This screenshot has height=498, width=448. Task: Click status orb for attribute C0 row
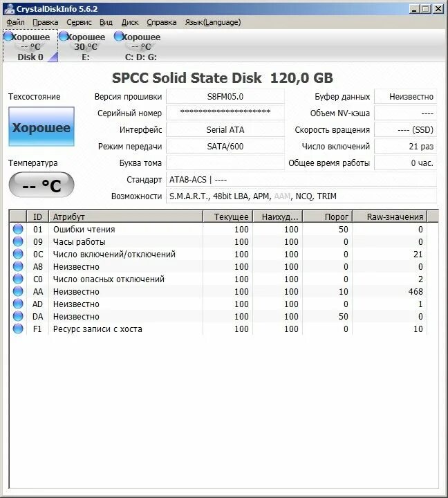point(18,279)
